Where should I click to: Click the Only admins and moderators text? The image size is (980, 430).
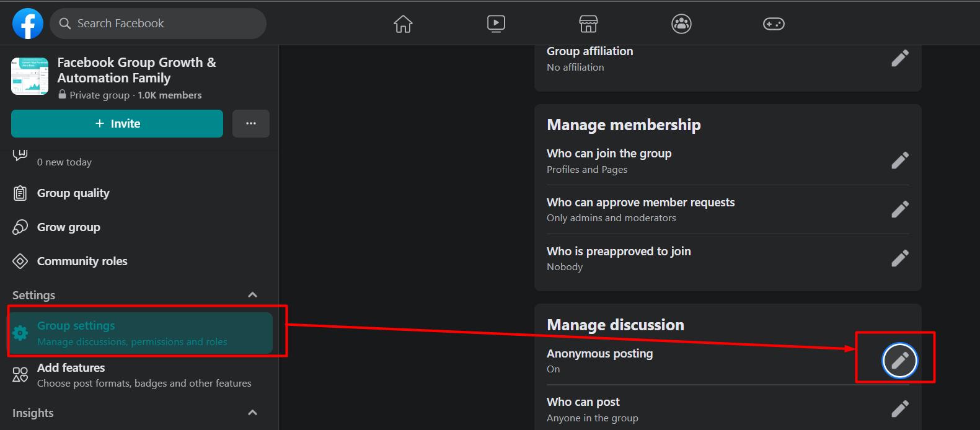611,217
